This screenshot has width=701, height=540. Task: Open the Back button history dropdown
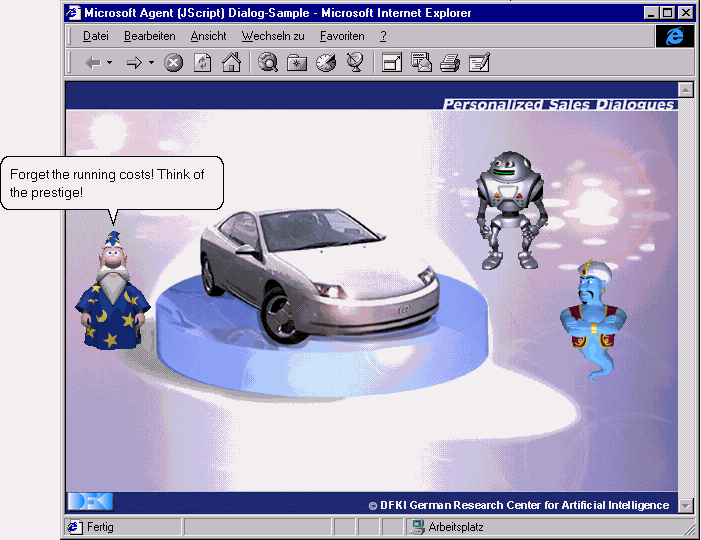110,63
